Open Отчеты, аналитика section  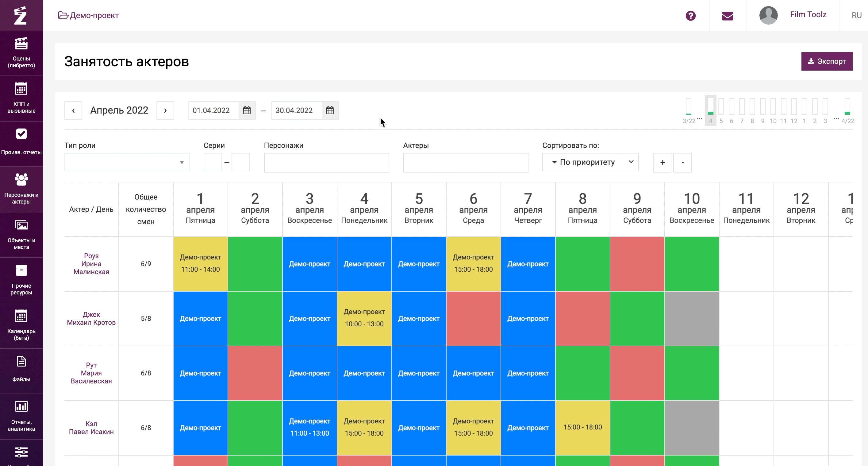tap(21, 417)
